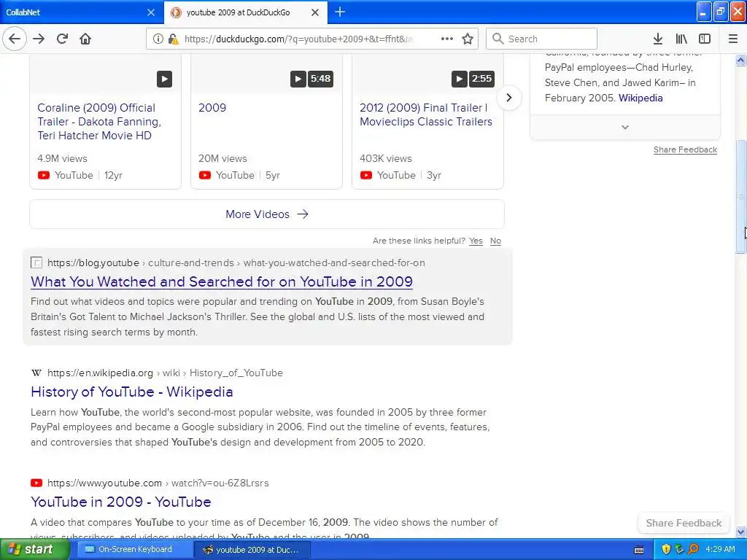This screenshot has width=747, height=560.
Task: Close the youtube 2009 DuckDuckGo tab
Action: pyautogui.click(x=315, y=12)
